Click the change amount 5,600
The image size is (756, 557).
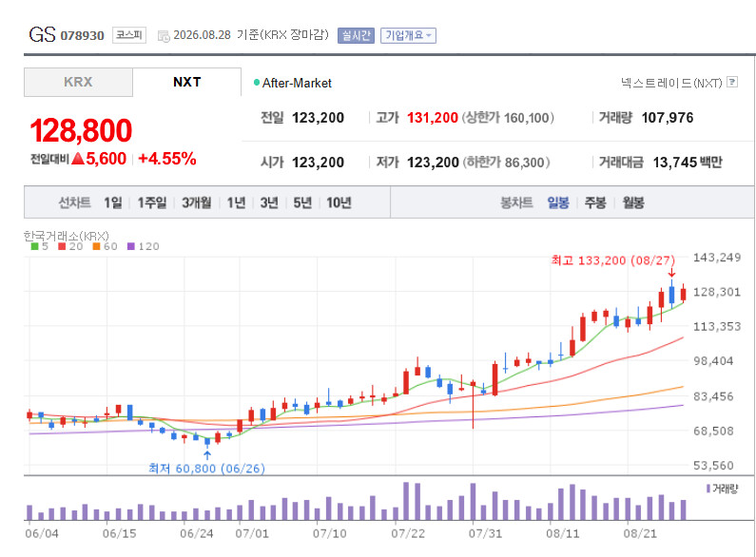(x=107, y=159)
